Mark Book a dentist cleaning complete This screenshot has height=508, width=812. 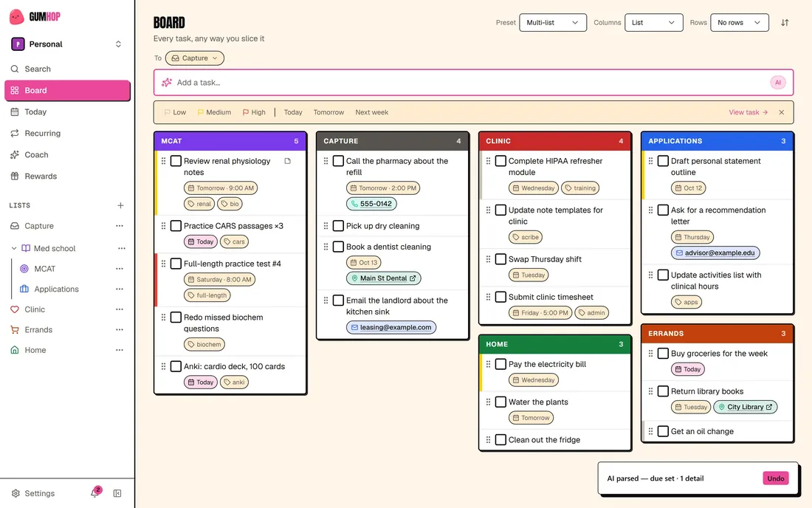pyautogui.click(x=338, y=247)
